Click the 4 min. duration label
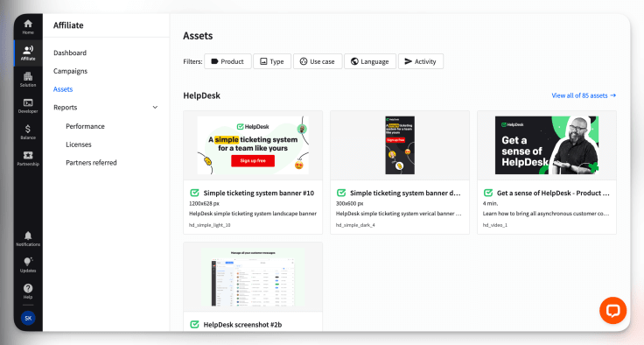The height and width of the screenshot is (345, 644). coord(490,203)
